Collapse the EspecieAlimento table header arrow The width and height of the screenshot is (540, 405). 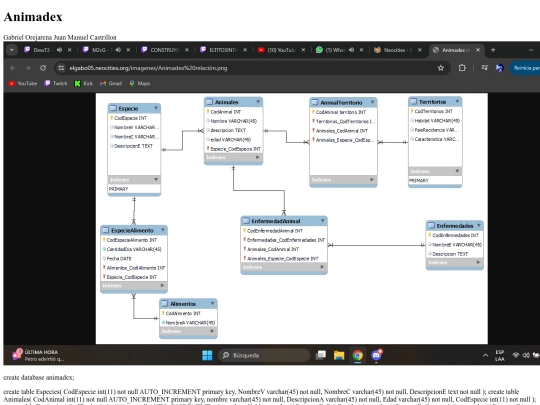(163, 230)
